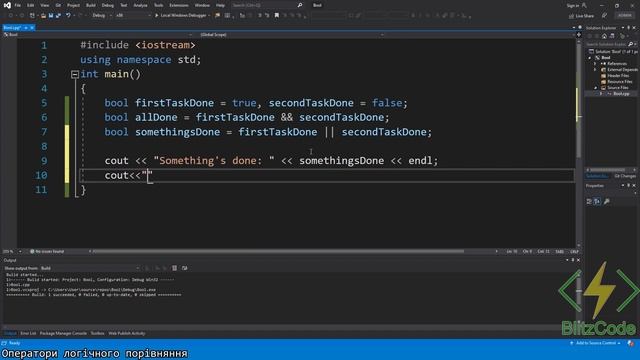Click the uncomment lines icon
This screenshot has width=640, height=360.
[x=267, y=16]
